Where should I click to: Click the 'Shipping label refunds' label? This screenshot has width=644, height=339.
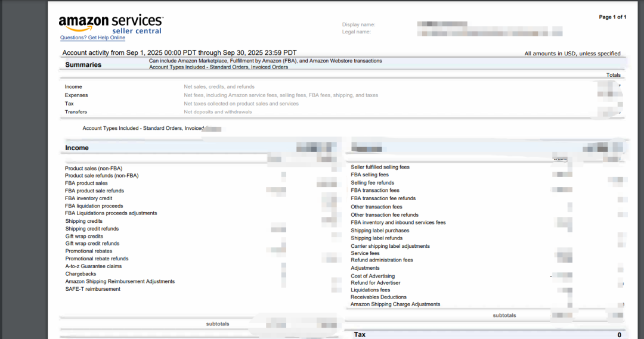click(x=377, y=238)
